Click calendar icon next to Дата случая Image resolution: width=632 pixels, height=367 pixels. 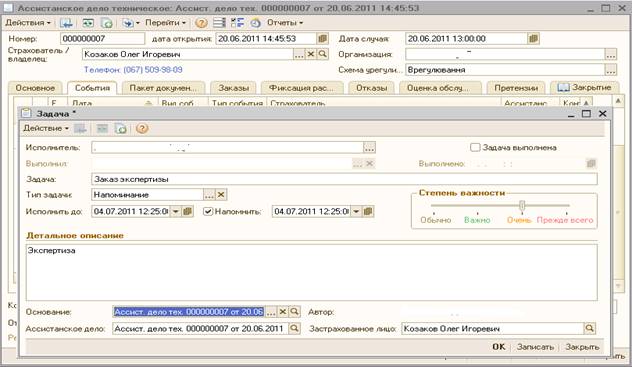(533, 39)
